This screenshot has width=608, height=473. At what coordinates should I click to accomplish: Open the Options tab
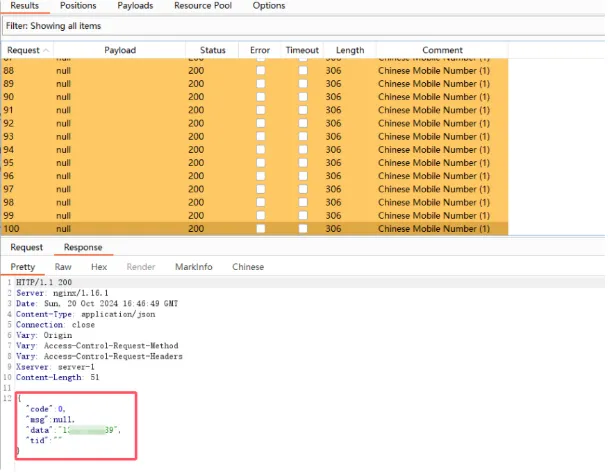tap(269, 6)
